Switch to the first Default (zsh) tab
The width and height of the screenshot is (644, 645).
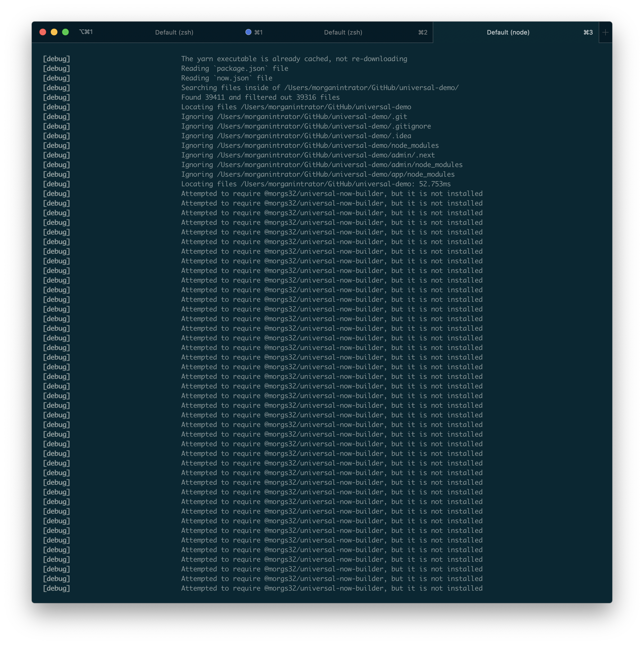click(174, 32)
